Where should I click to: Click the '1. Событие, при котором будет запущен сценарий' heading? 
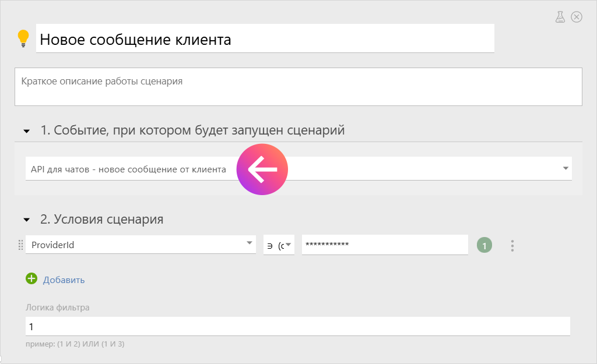pyautogui.click(x=192, y=130)
